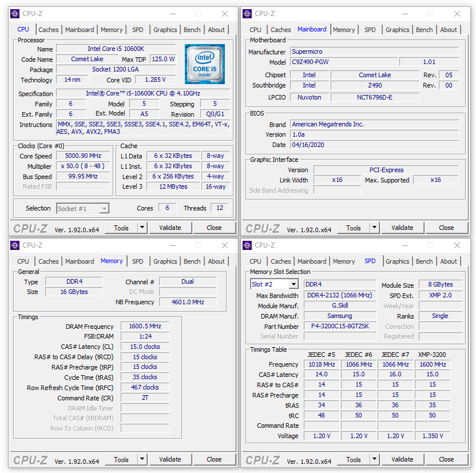This screenshot has width=476, height=473.
Task: Open the Tools dropdown arrow in the SPD window
Action: 374,459
